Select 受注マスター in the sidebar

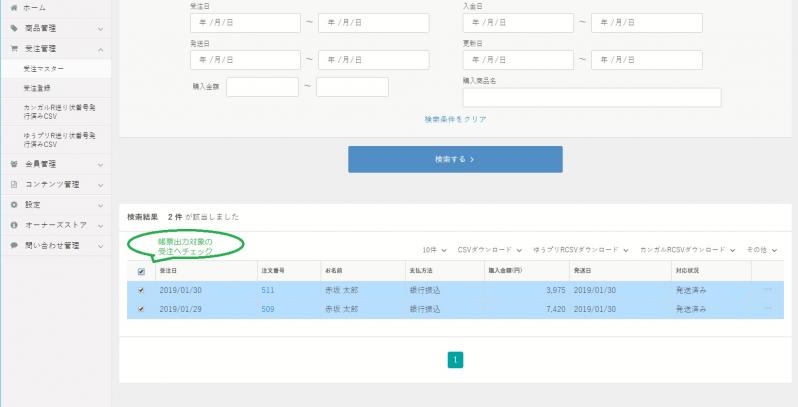coord(56,69)
